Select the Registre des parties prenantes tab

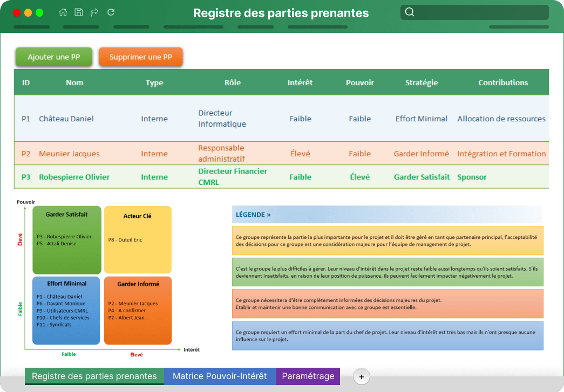pos(94,376)
